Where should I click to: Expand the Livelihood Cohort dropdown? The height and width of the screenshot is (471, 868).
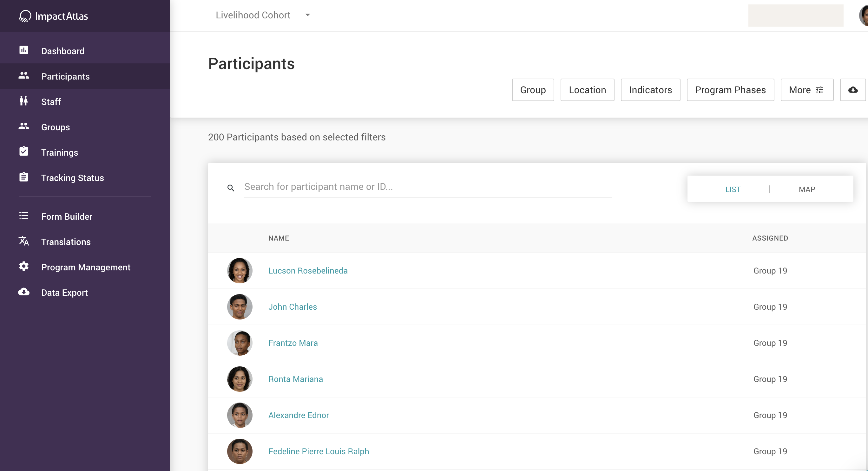click(307, 15)
